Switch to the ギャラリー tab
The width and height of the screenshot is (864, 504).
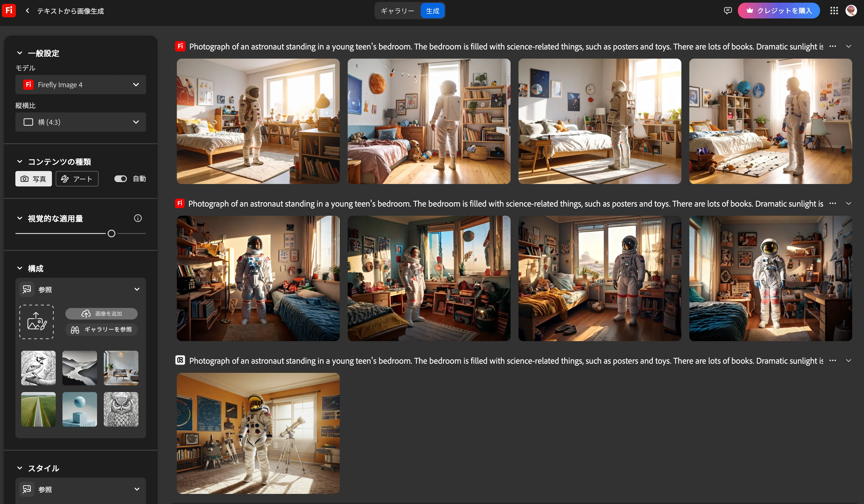(397, 11)
